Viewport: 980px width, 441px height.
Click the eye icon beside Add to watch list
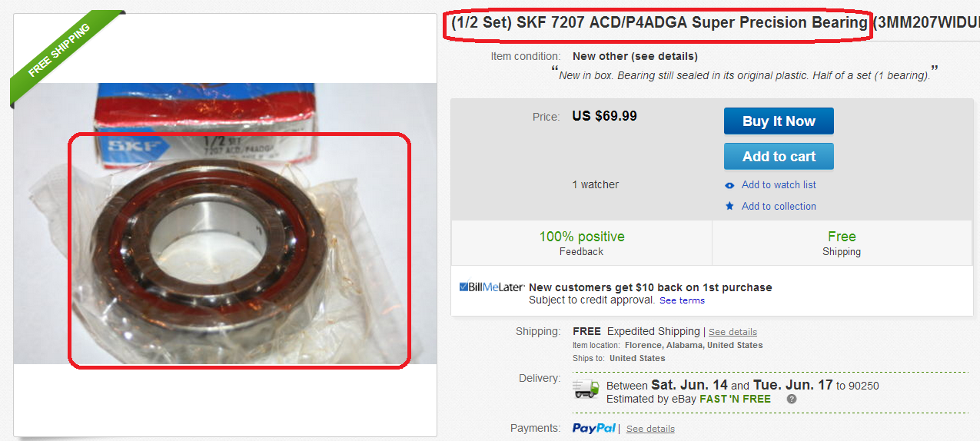coord(730,185)
